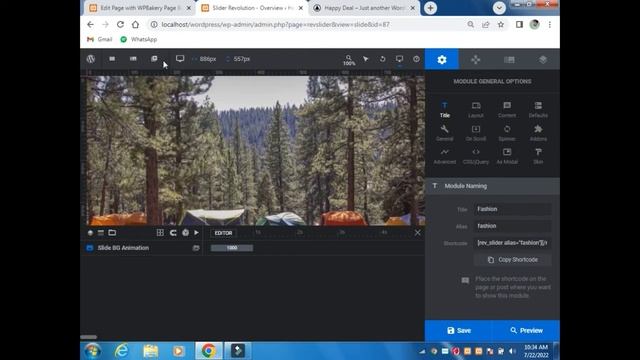Open the add layer icon near cursor

click(x=154, y=59)
